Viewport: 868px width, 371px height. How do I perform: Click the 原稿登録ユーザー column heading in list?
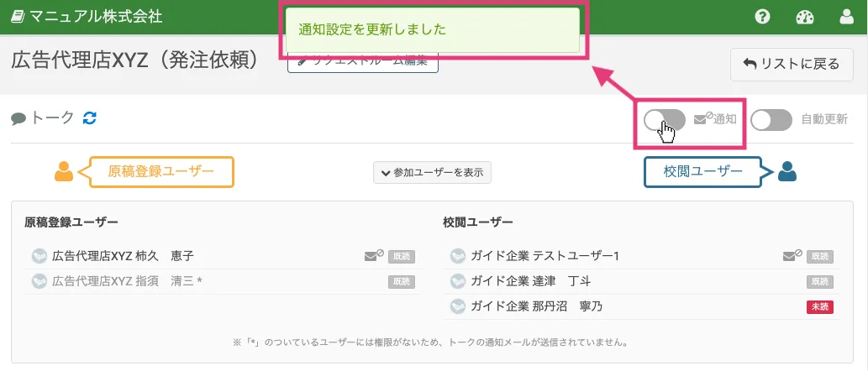pos(71,222)
